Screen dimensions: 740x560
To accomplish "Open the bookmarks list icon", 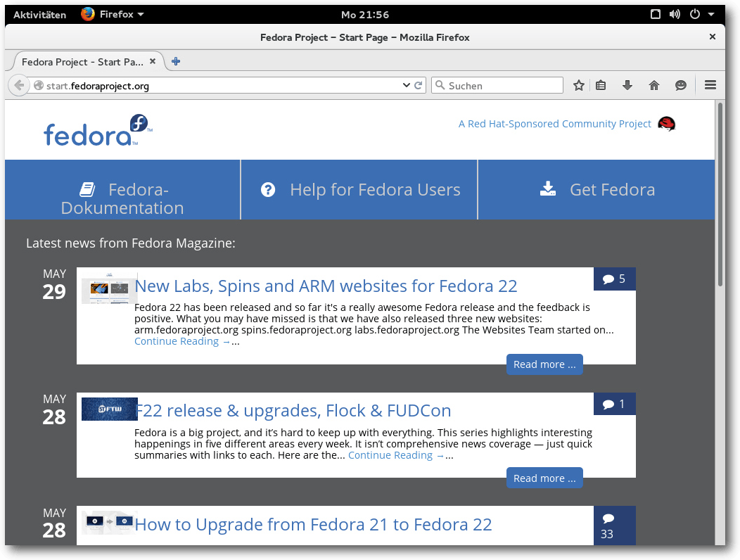I will coord(600,85).
